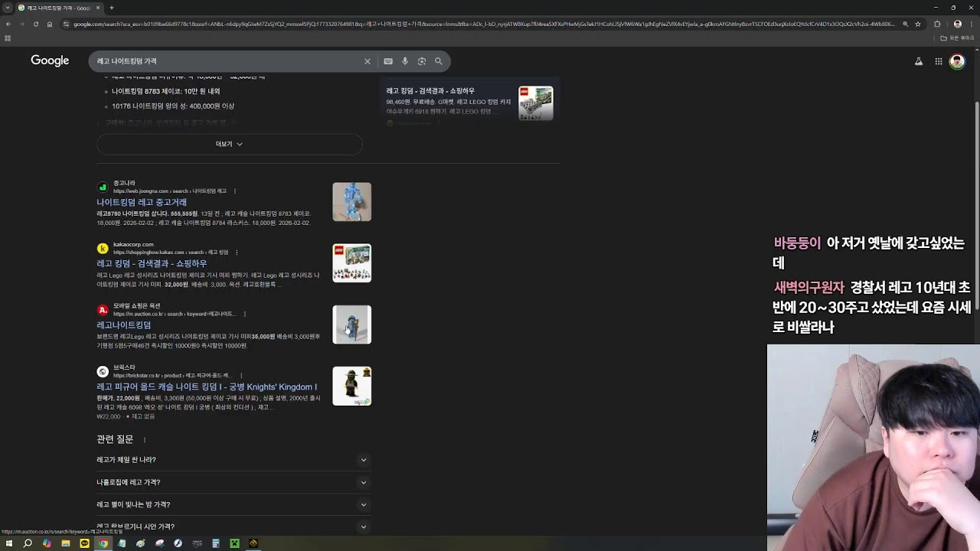
Task: Open the LEGO box set thumbnail
Action: [x=351, y=263]
